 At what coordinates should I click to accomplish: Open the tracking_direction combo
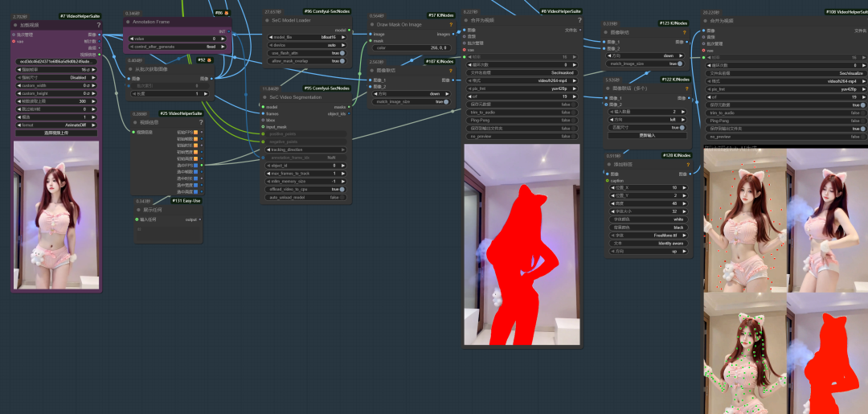coord(306,150)
